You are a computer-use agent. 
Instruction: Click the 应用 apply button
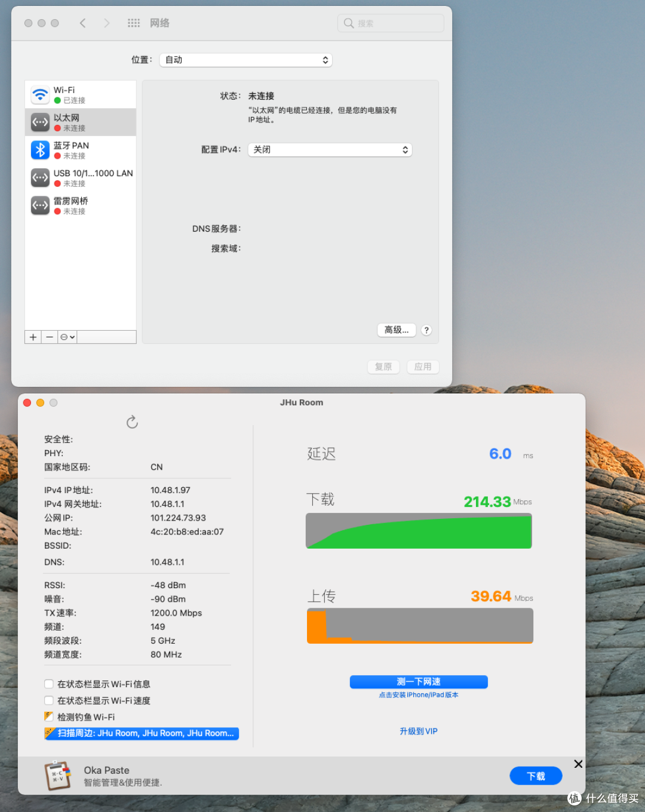(423, 367)
